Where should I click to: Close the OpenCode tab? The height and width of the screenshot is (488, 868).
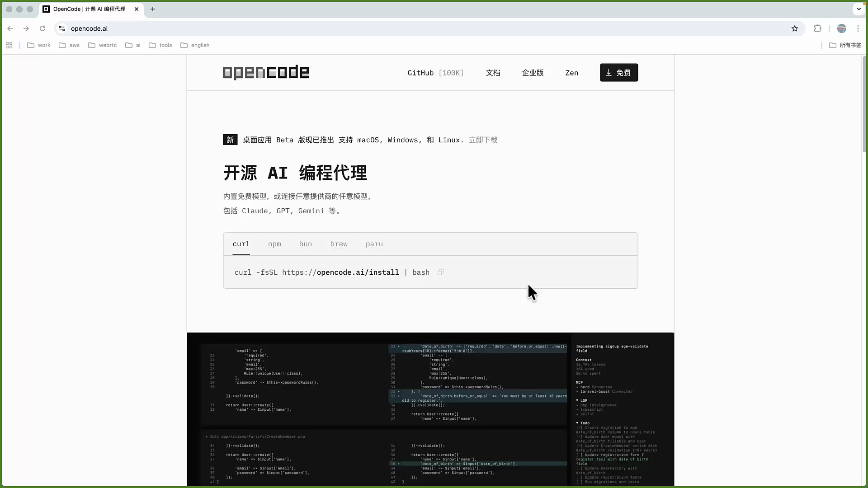click(137, 9)
